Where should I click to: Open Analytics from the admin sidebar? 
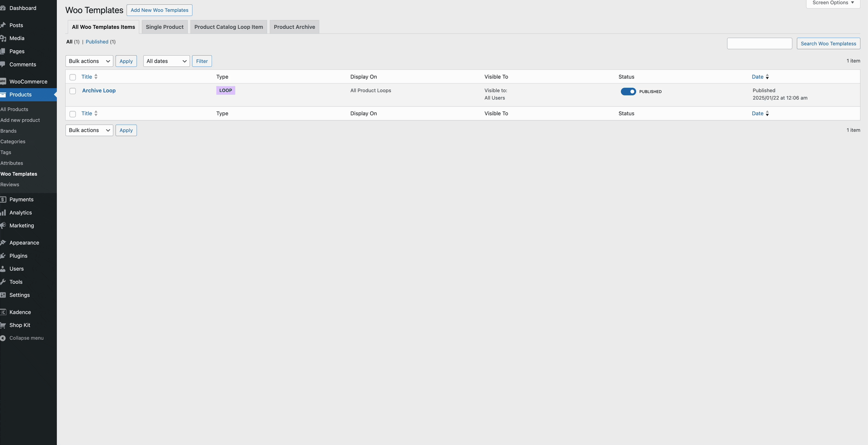pyautogui.click(x=20, y=212)
